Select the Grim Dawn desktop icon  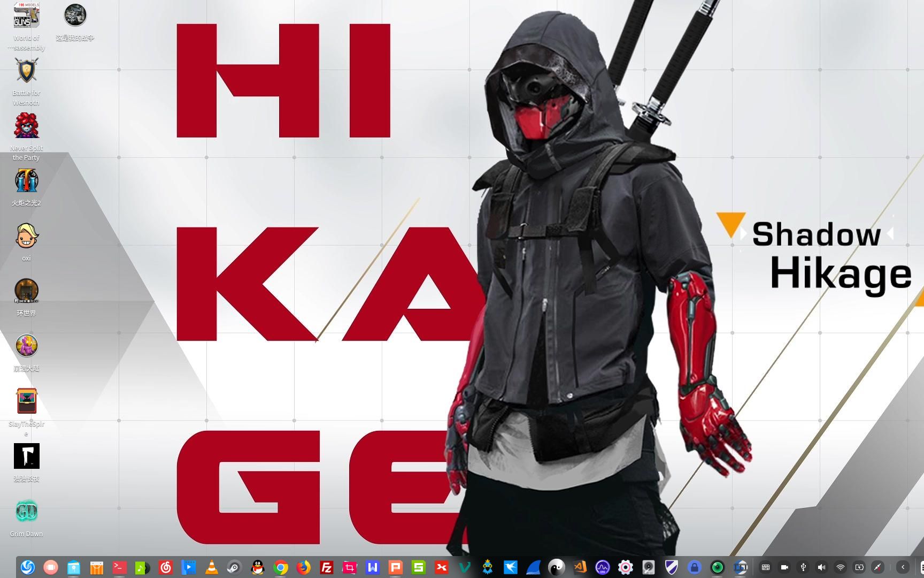(26, 518)
